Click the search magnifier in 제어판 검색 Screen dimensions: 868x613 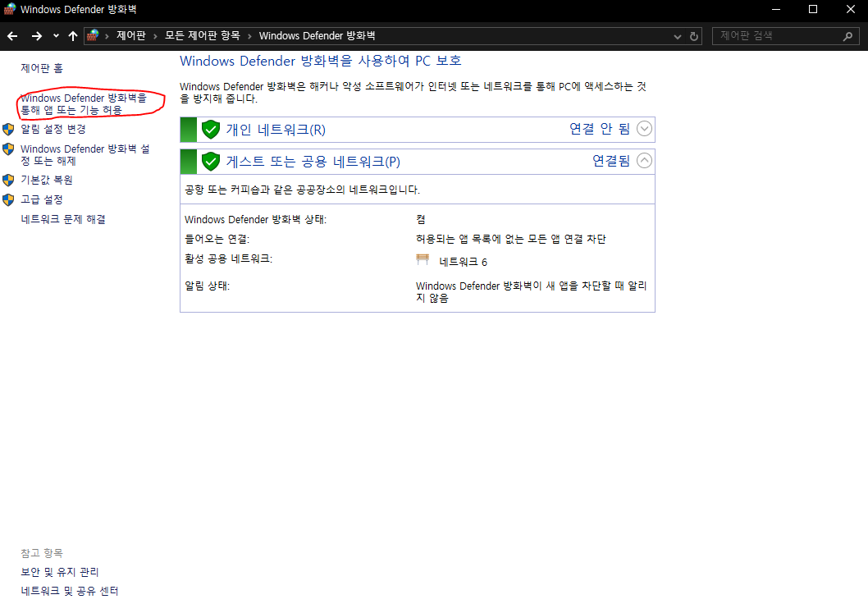[x=847, y=35]
